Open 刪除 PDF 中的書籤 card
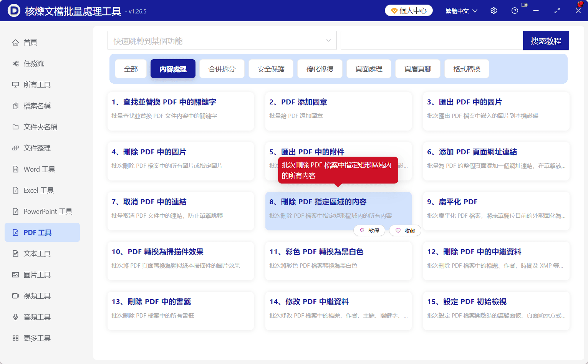 coord(181,311)
